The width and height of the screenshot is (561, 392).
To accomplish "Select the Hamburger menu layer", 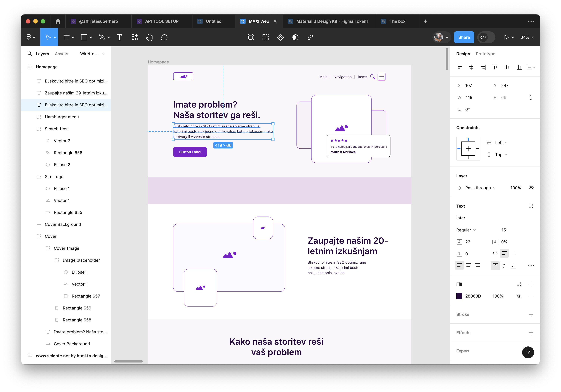I will (x=61, y=117).
